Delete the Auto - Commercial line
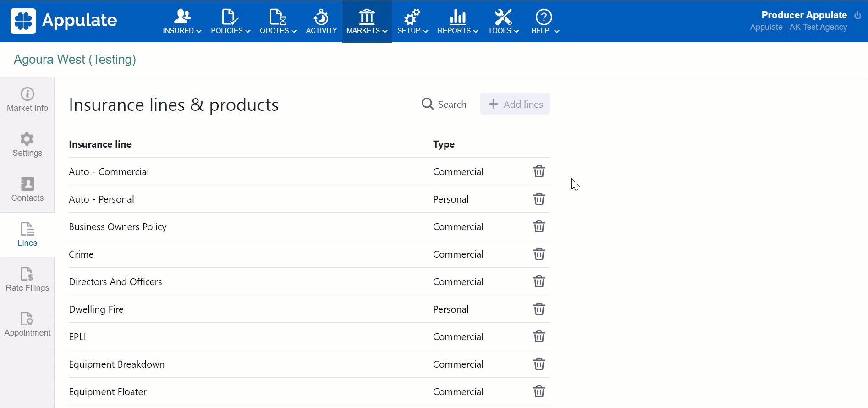Screen dimensions: 868x408 539,171
